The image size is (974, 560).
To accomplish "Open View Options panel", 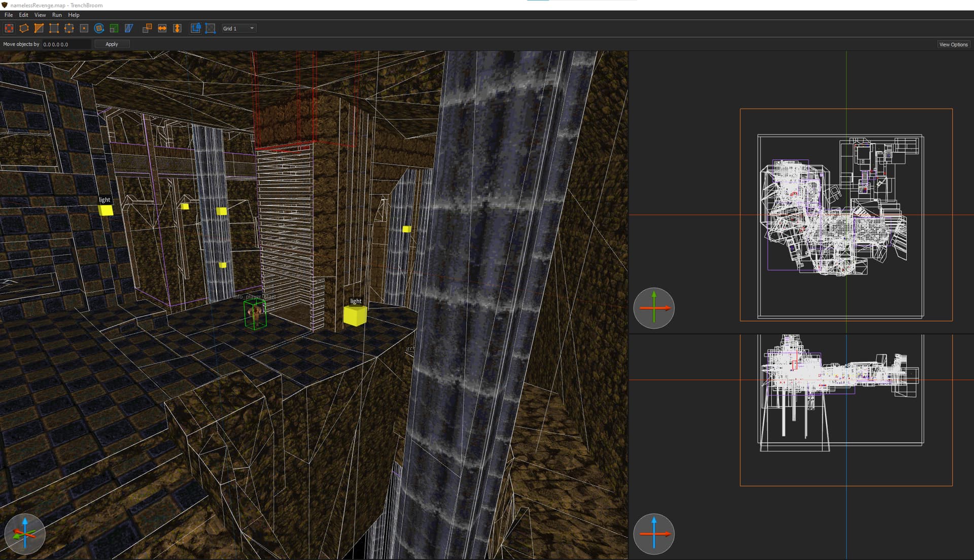I will coord(953,45).
